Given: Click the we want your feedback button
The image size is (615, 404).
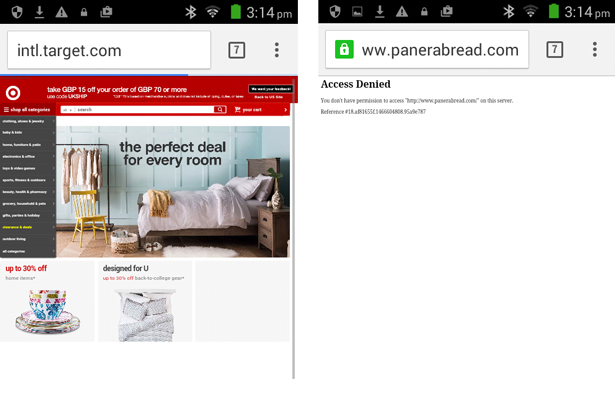Looking at the screenshot, I should [x=270, y=89].
